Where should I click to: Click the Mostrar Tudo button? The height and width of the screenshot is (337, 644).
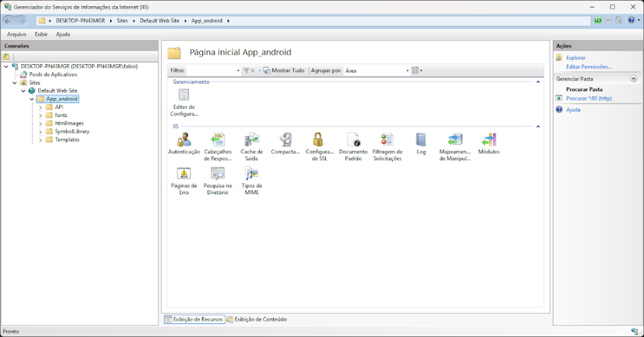click(284, 70)
